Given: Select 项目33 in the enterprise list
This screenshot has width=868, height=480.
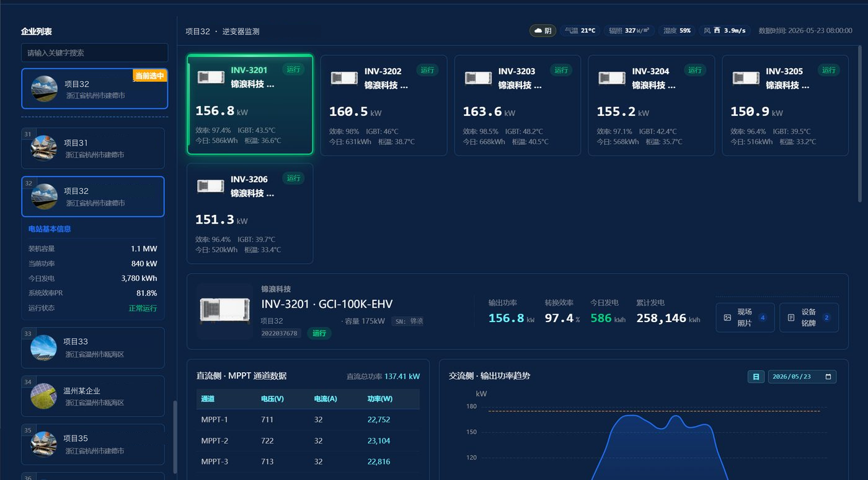Looking at the screenshot, I should (x=93, y=347).
